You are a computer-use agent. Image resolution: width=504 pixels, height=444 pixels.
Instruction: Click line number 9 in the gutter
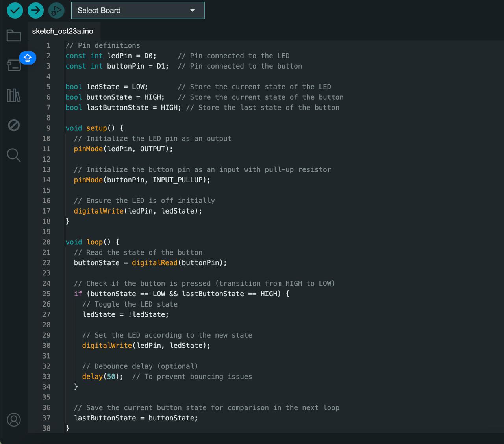click(x=48, y=128)
